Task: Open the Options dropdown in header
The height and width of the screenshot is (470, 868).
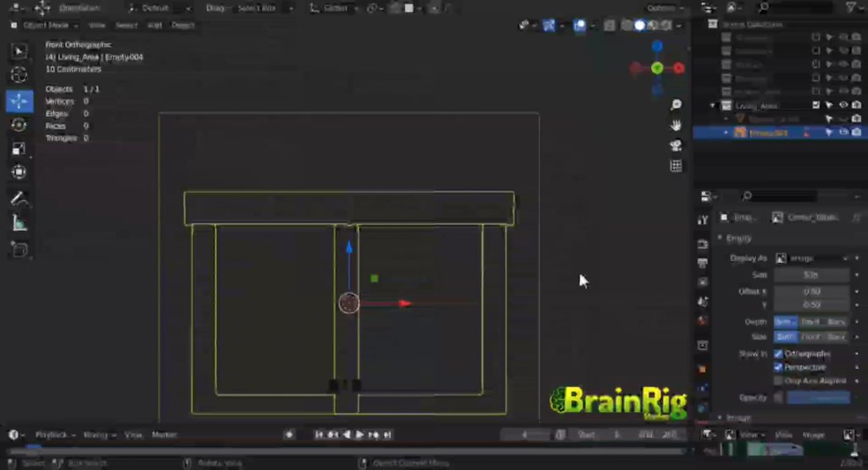Action: pos(665,8)
